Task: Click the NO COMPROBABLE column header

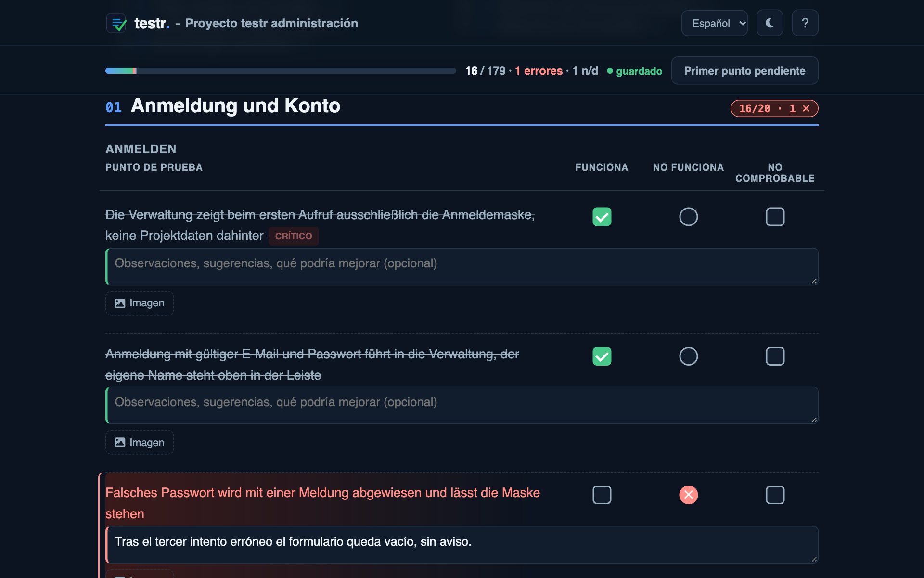Action: point(775,172)
